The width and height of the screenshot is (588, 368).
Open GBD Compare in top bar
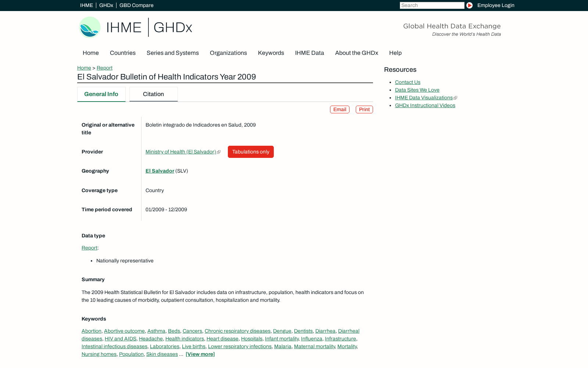[x=136, y=5]
